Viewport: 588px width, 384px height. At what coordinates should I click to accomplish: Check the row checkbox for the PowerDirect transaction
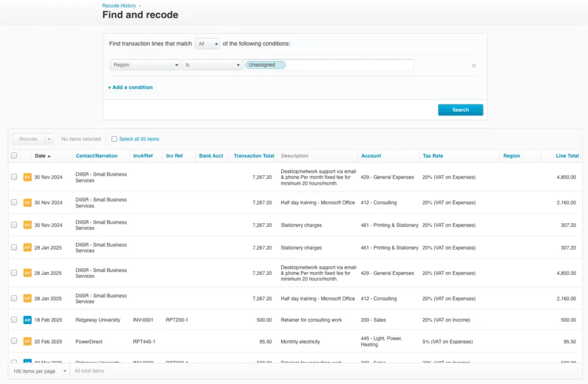pyautogui.click(x=14, y=342)
